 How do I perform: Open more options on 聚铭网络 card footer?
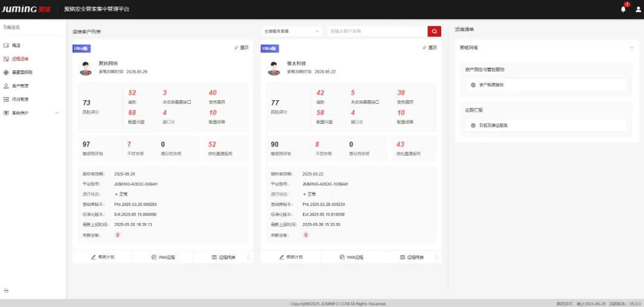coord(248,257)
